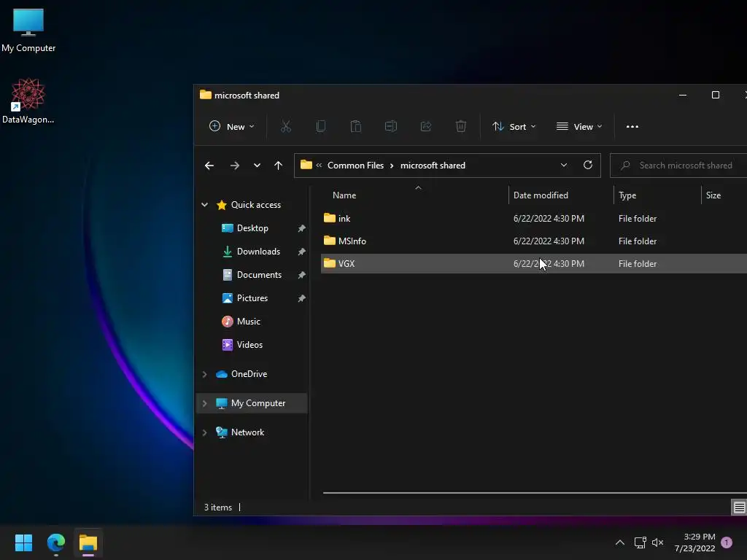Click Common Files breadcrumb
Viewport: 747px width, 560px height.
coord(355,166)
